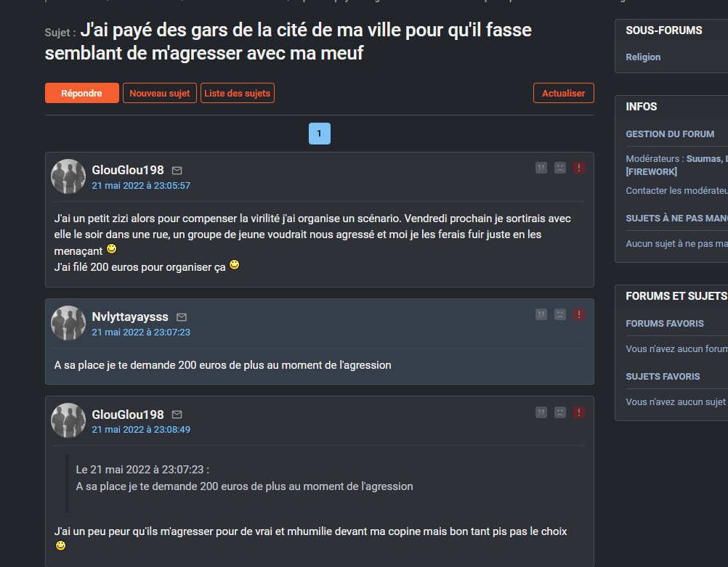Click blacklist face icon on Nvlyttayaysss's post
The width and height of the screenshot is (728, 567).
560,314
